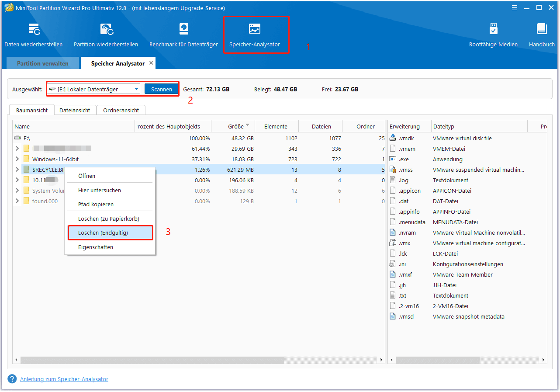Choose Löschen (Endgültig)
This screenshot has width=560, height=392.
click(x=110, y=233)
